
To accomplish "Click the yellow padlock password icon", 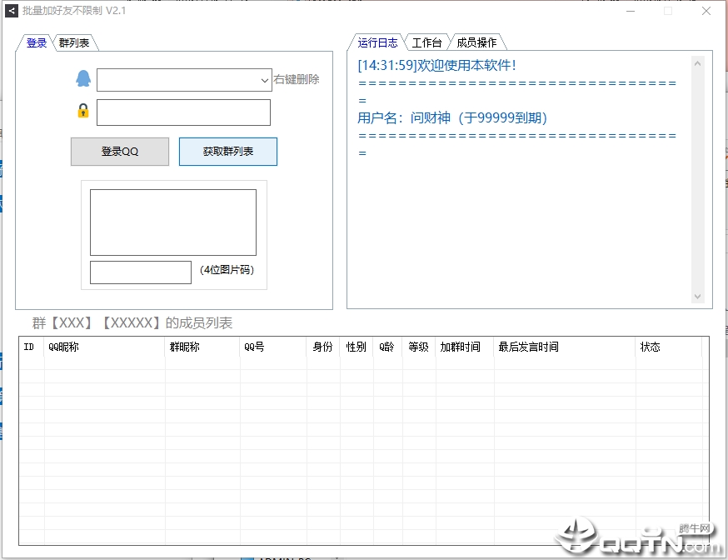I will (83, 111).
